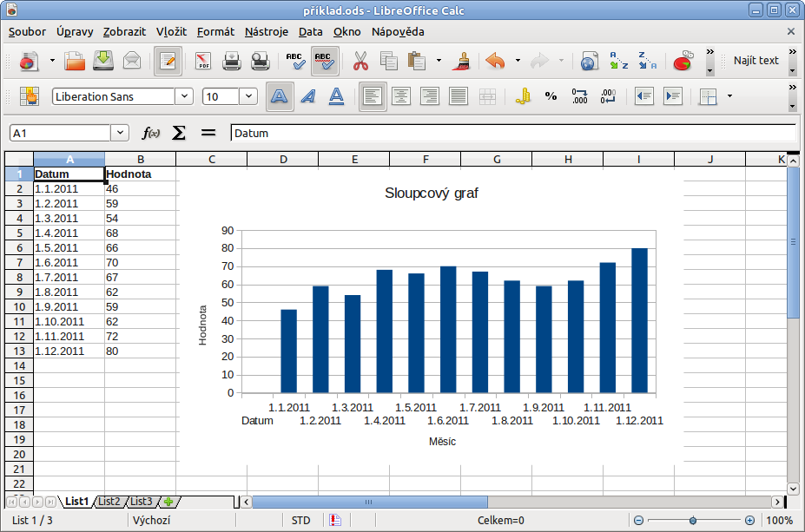Screen dimensions: 805x532
Task: Switch to the List3 sheet tab
Action: click(142, 502)
